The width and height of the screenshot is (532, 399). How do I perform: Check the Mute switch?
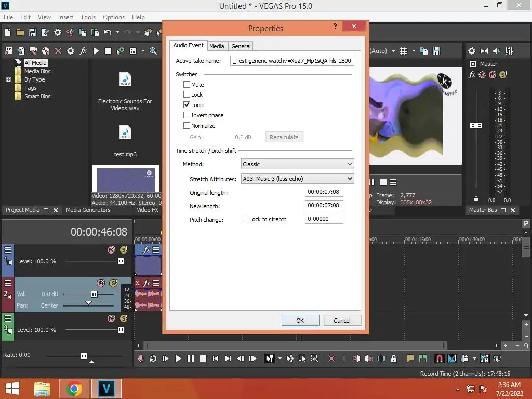187,85
